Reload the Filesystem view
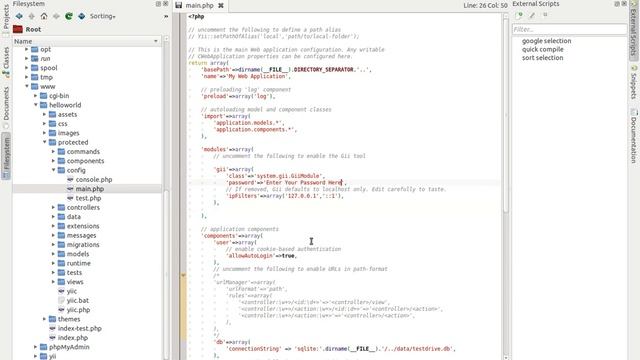The width and height of the screenshot is (640, 360). [x=69, y=16]
